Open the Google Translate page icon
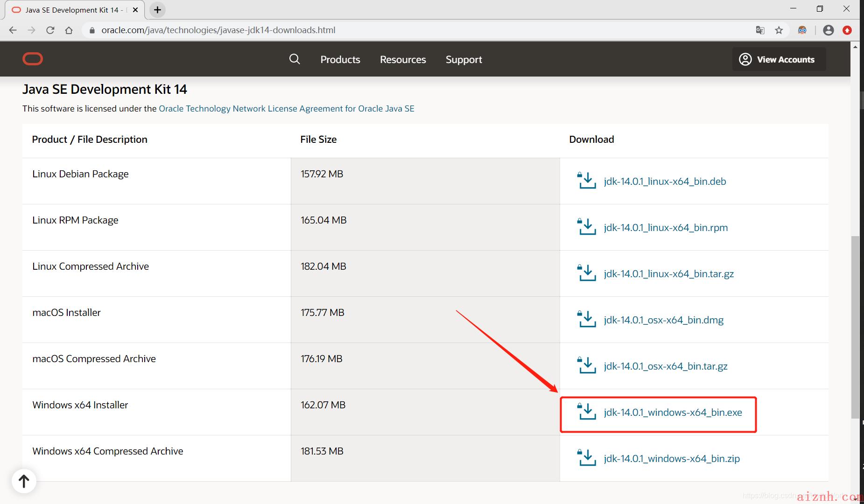 (x=760, y=30)
